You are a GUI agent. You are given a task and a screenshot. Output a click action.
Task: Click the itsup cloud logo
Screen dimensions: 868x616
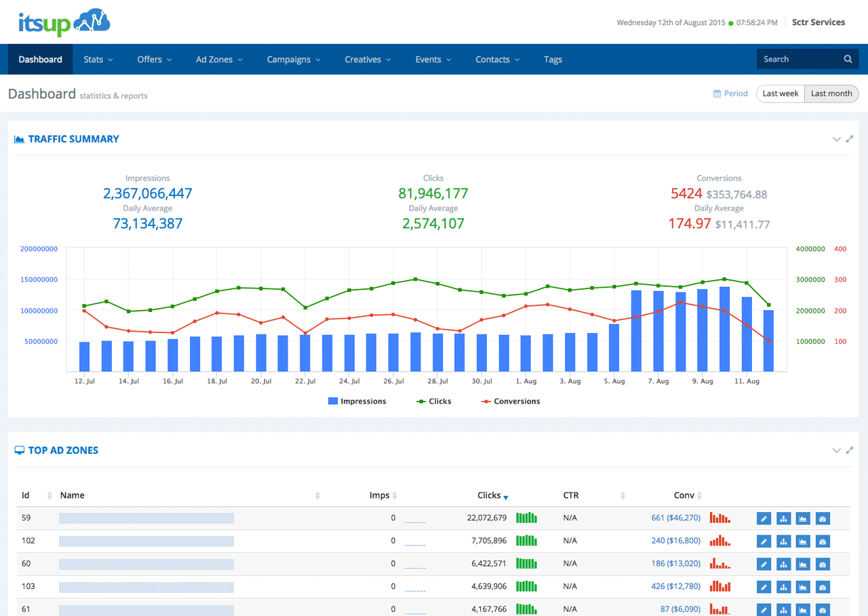(x=64, y=23)
